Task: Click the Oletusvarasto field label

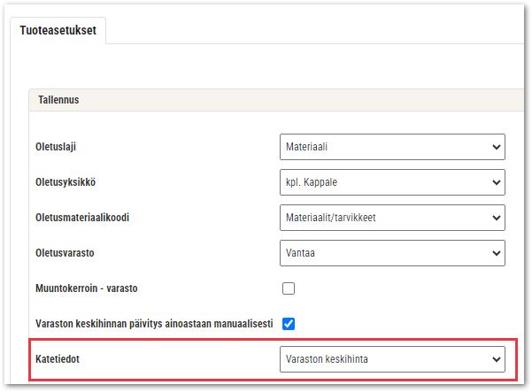Action: click(65, 253)
